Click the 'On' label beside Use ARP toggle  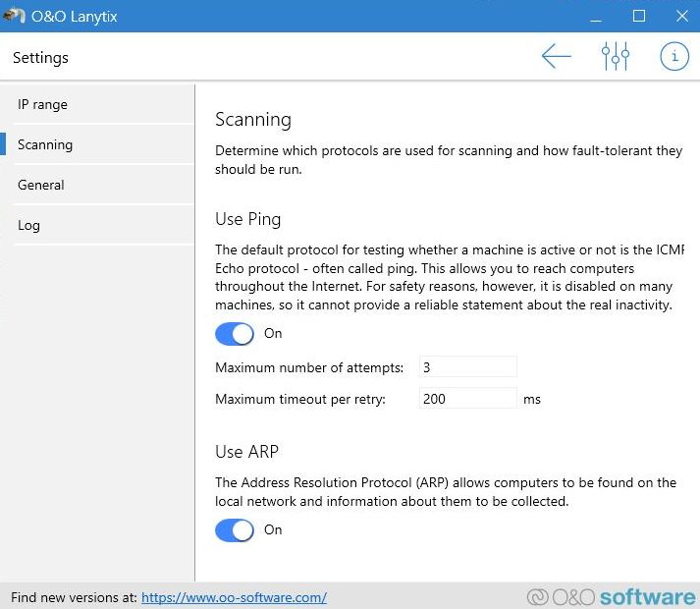(273, 529)
